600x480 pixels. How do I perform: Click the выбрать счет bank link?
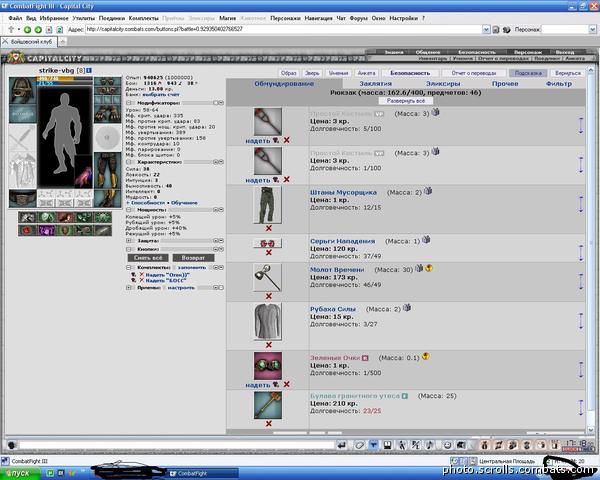point(161,94)
